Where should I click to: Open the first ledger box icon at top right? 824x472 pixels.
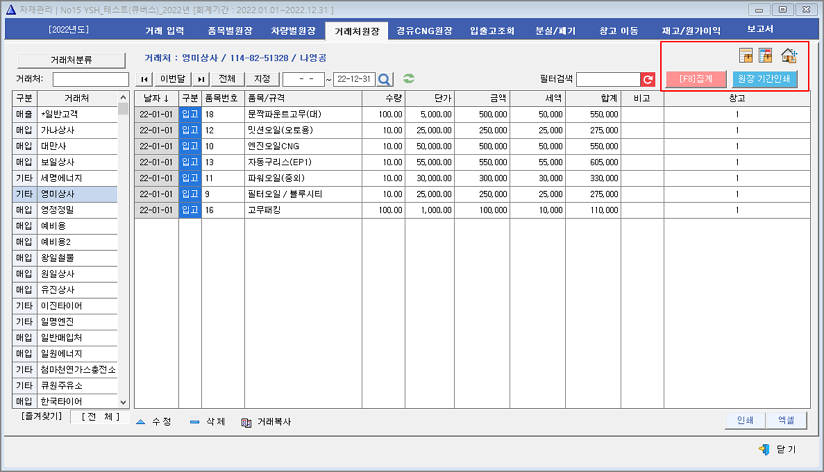click(x=746, y=55)
